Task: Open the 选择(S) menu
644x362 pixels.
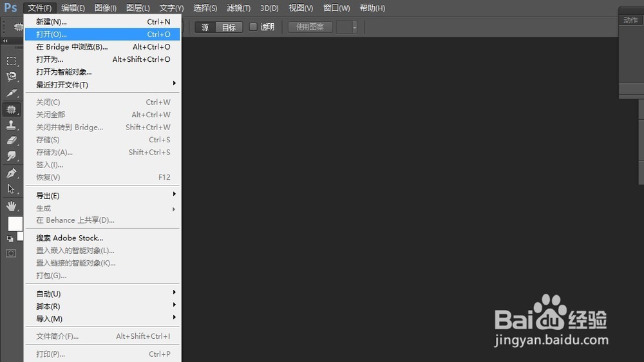Action: (205, 8)
